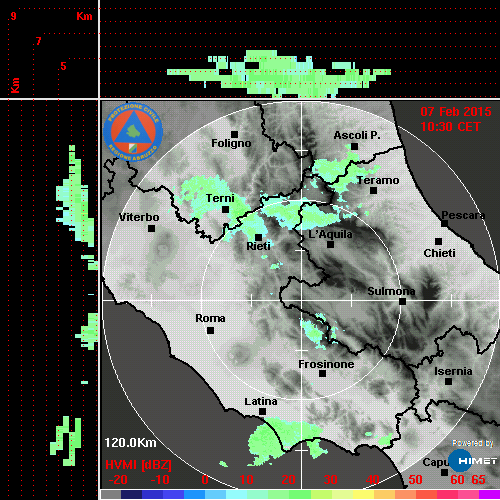Click the HVMI [dBZ] legend label
This screenshot has width=500, height=500.
pyautogui.click(x=138, y=465)
